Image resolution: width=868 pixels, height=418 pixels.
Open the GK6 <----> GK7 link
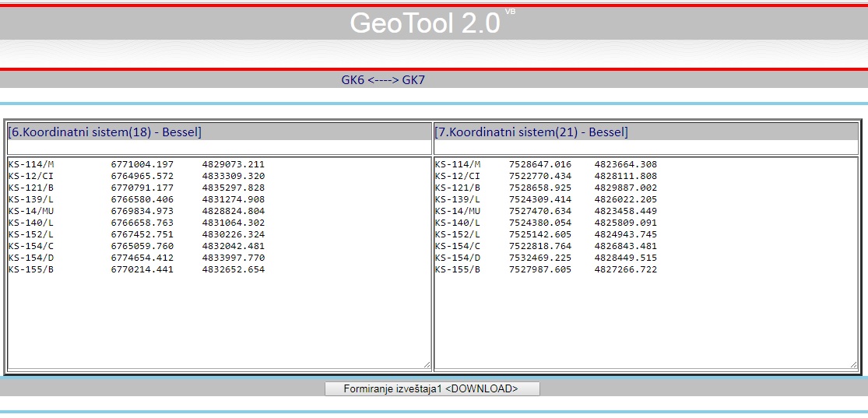point(383,79)
